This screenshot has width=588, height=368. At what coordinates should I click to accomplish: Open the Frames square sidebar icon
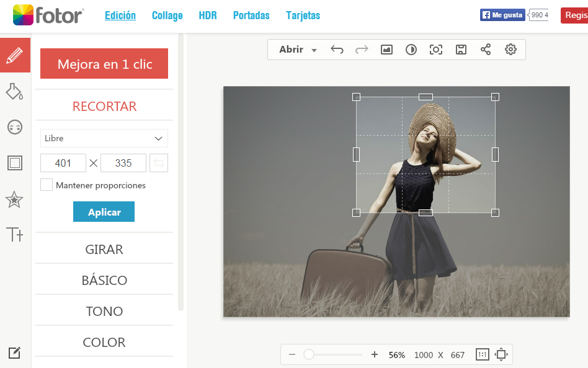[x=14, y=163]
